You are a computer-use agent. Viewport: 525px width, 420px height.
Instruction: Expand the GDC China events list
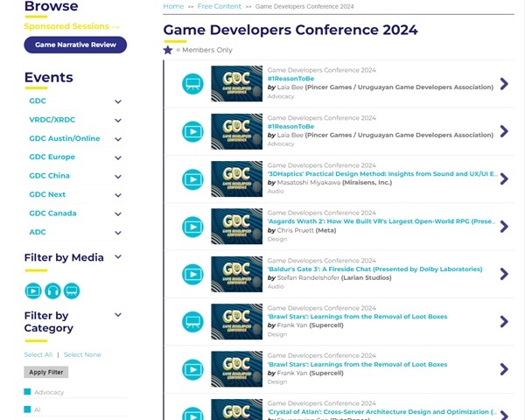pos(118,177)
